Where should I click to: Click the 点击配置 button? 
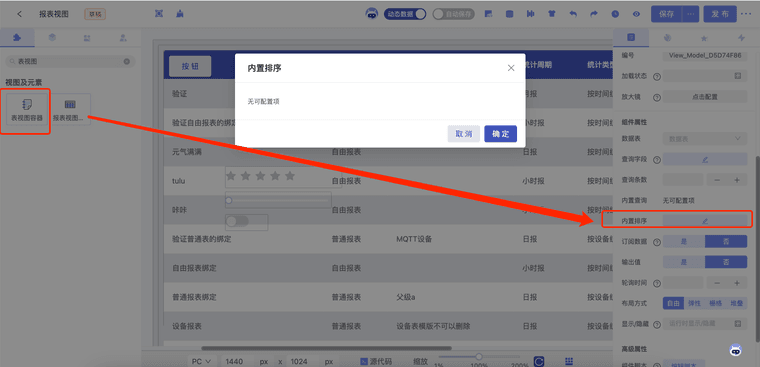point(705,96)
